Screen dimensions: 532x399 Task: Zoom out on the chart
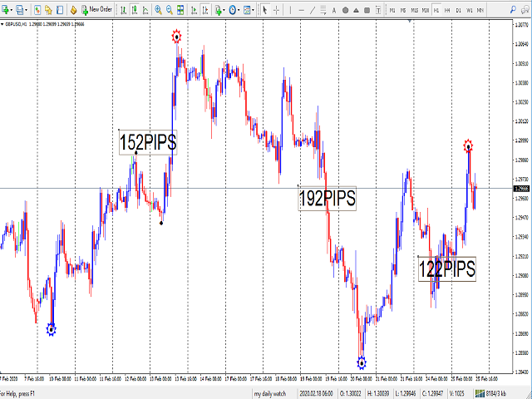tap(170, 10)
